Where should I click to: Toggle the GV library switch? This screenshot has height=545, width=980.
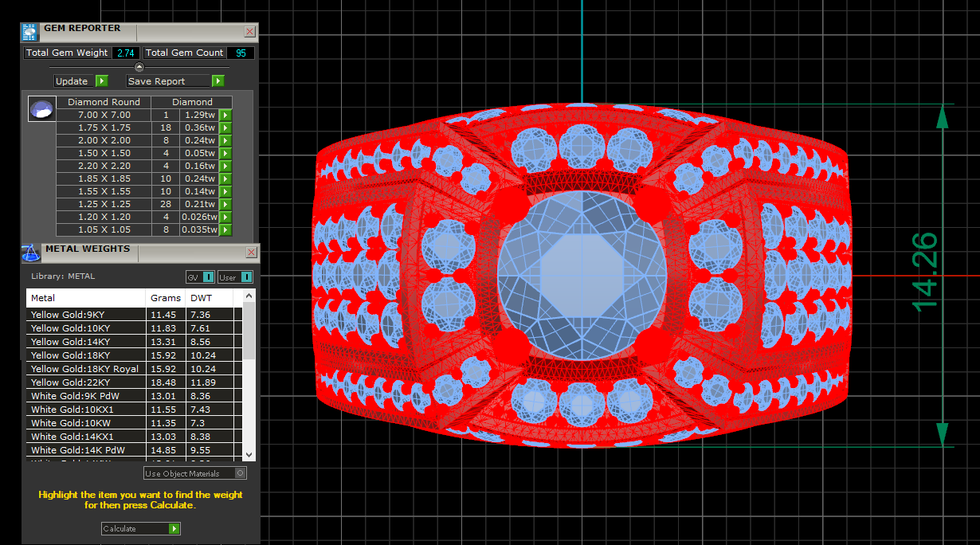tap(208, 276)
